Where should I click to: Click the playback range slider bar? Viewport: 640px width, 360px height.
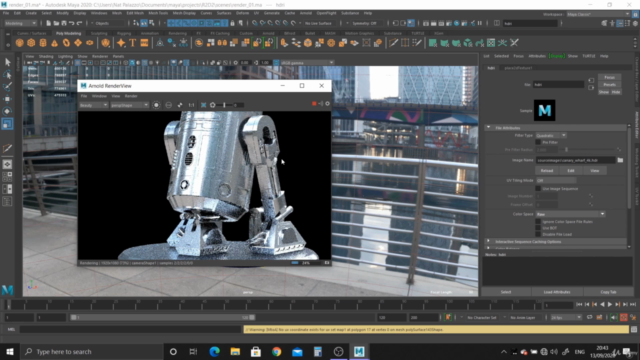[x=162, y=317]
